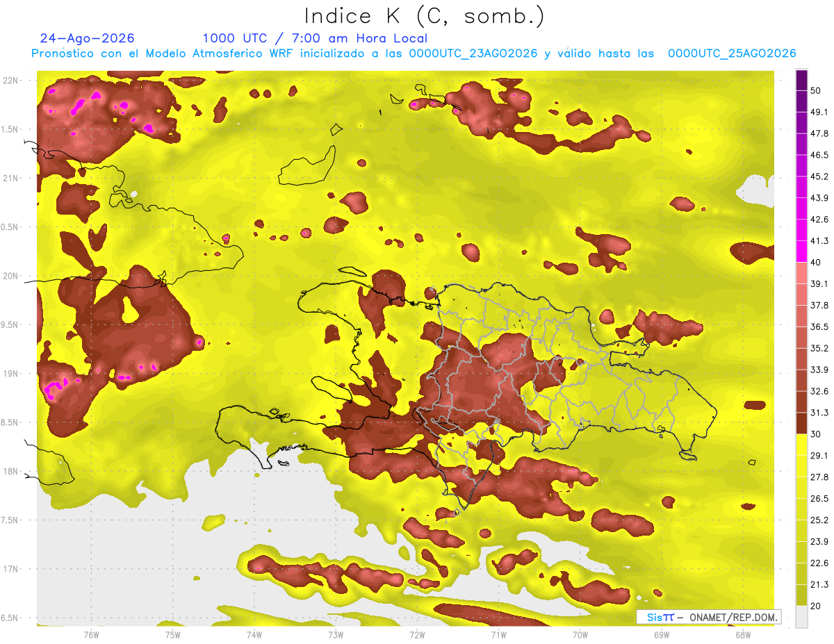Click the "SisTT - ONAMET/REP.DOM." credit label

(x=709, y=617)
